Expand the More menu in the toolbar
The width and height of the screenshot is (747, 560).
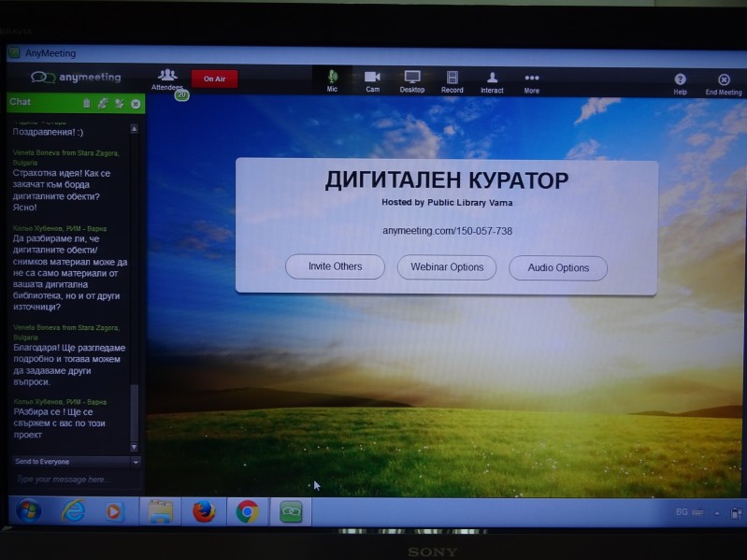531,79
